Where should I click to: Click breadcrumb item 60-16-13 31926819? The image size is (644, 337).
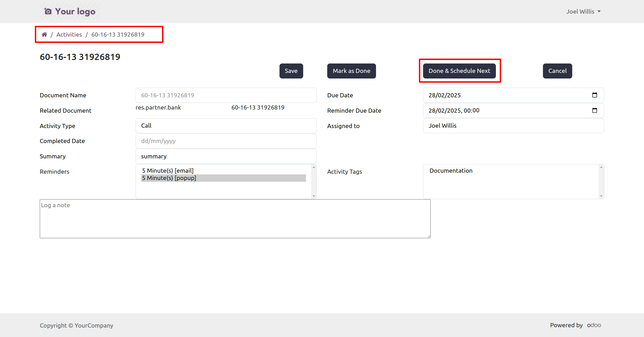[x=118, y=35]
